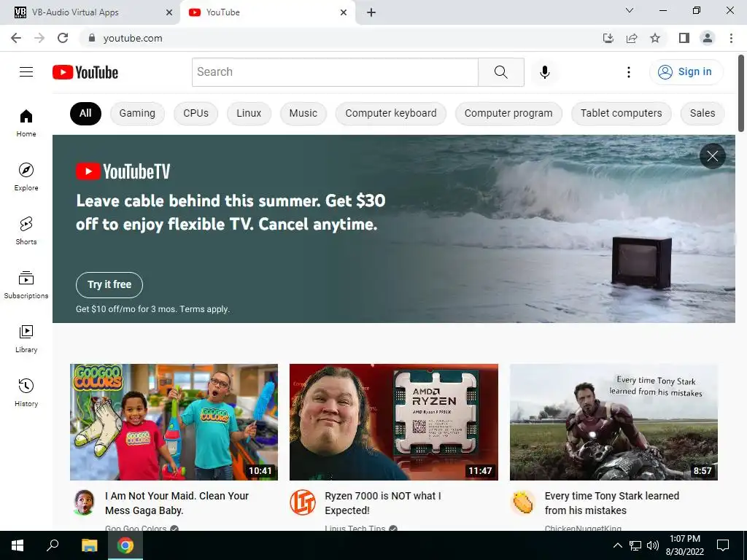Click the address bar URL
This screenshot has width=747, height=560.
coord(133,38)
